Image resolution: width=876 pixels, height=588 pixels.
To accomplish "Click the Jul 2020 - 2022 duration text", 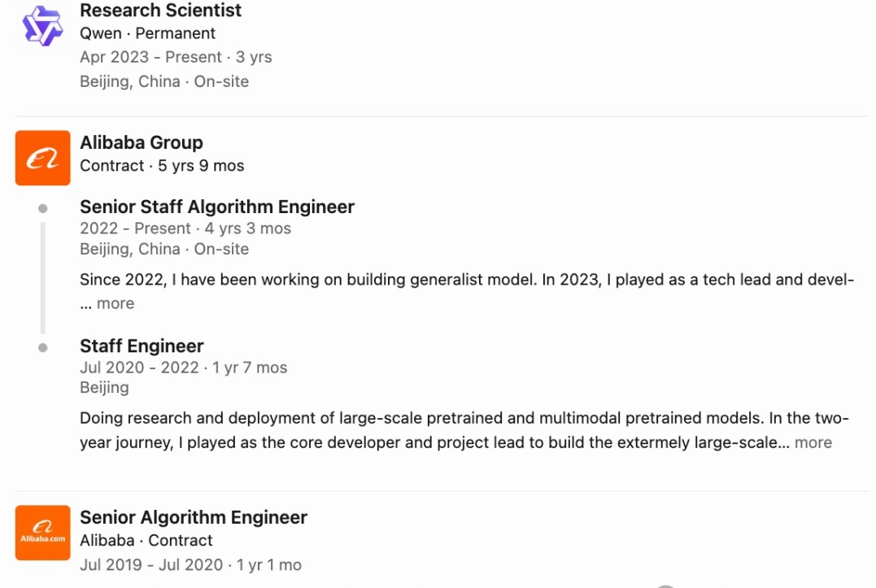I will coord(183,368).
